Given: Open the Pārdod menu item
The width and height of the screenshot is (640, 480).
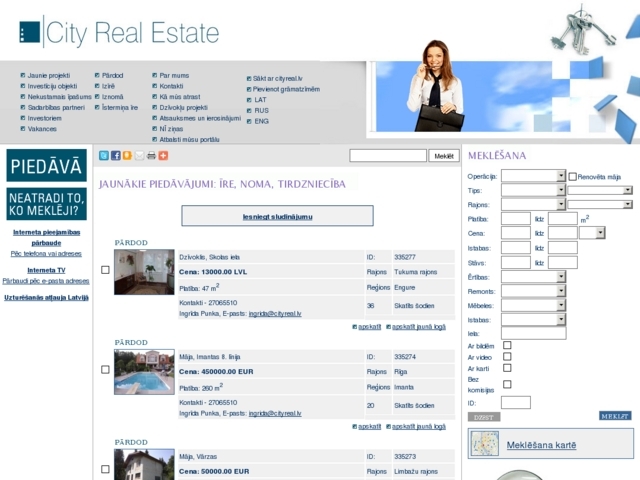Looking at the screenshot, I should (x=112, y=76).
